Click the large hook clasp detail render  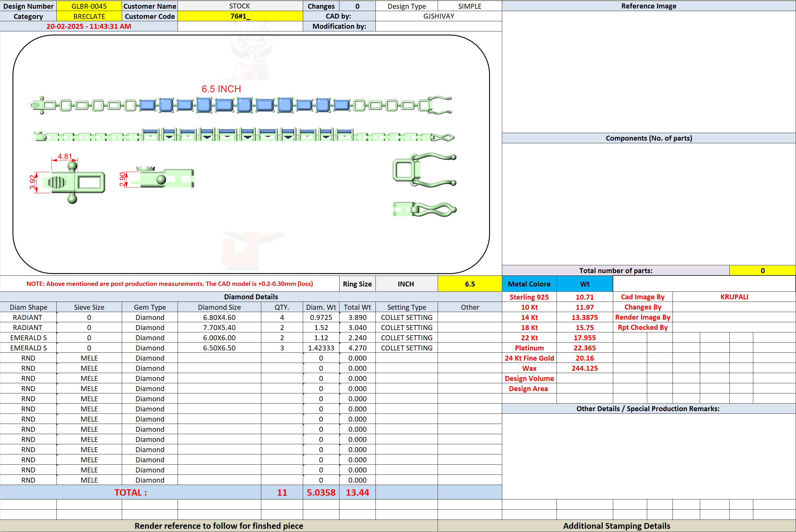point(424,170)
